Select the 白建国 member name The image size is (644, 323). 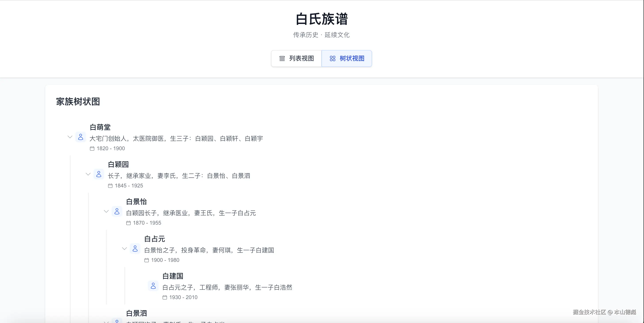[173, 276]
